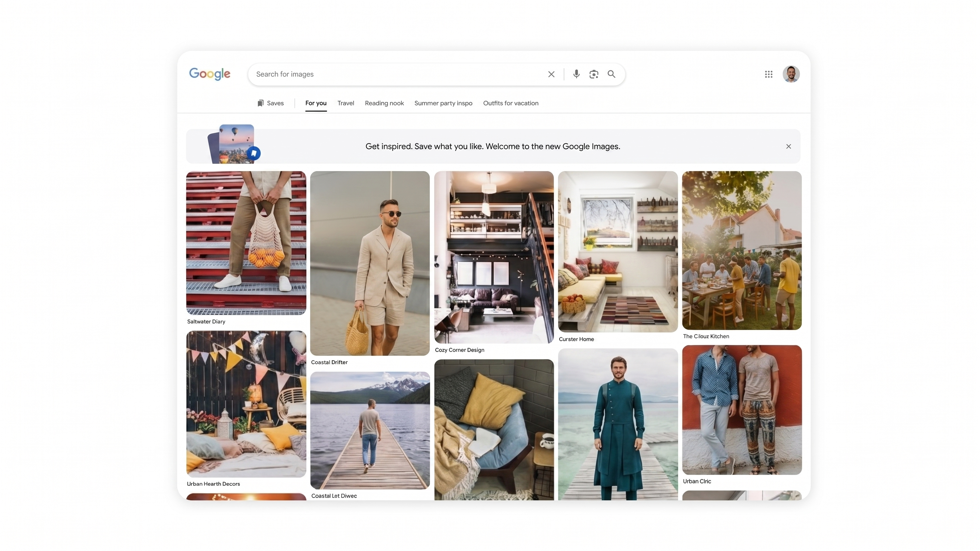Viewport: 980px width, 551px height.
Task: Dismiss the welcome banner
Action: tap(789, 146)
